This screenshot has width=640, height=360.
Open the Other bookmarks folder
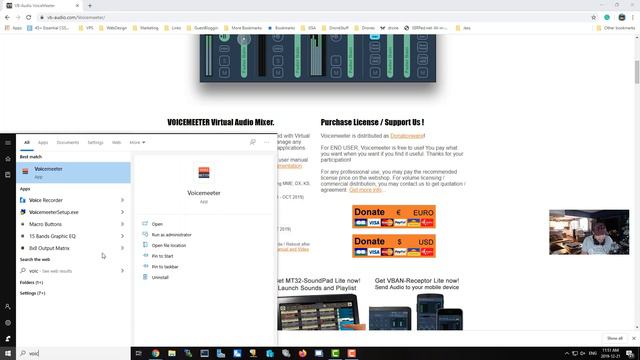click(x=616, y=28)
